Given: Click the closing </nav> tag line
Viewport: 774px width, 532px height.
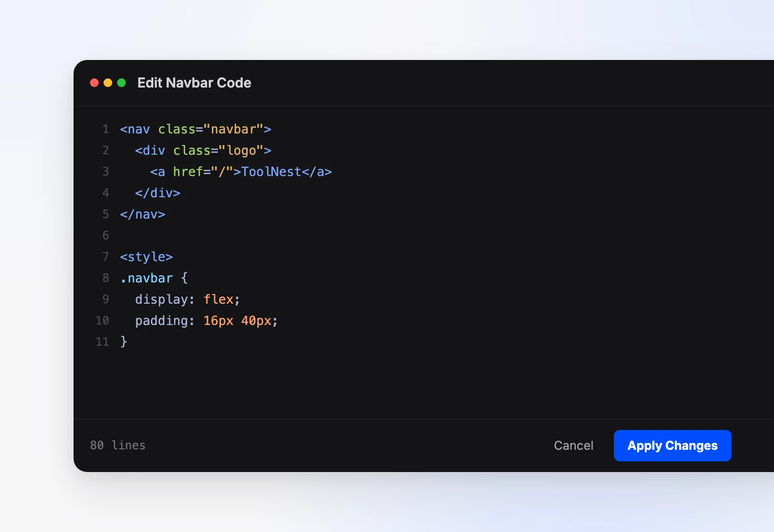Looking at the screenshot, I should [143, 214].
